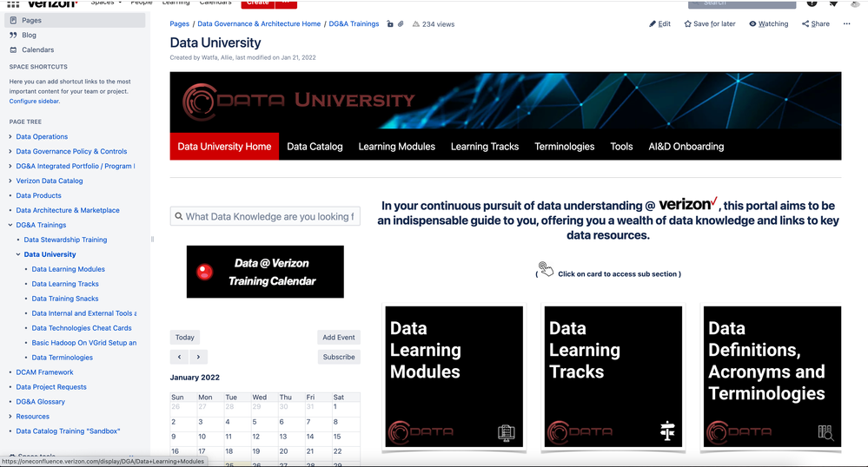Go to the previous calendar month
The width and height of the screenshot is (868, 467).
point(179,357)
